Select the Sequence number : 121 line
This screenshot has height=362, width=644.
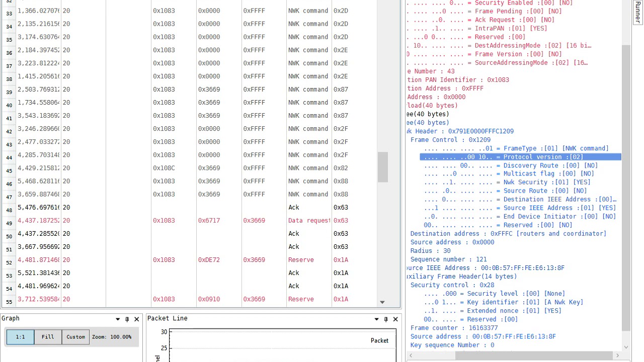point(448,259)
